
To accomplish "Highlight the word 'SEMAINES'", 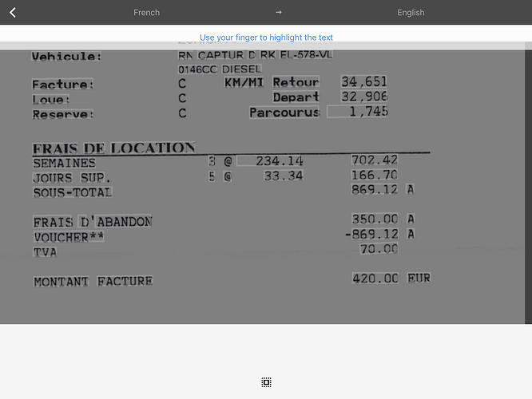I will (x=65, y=163).
